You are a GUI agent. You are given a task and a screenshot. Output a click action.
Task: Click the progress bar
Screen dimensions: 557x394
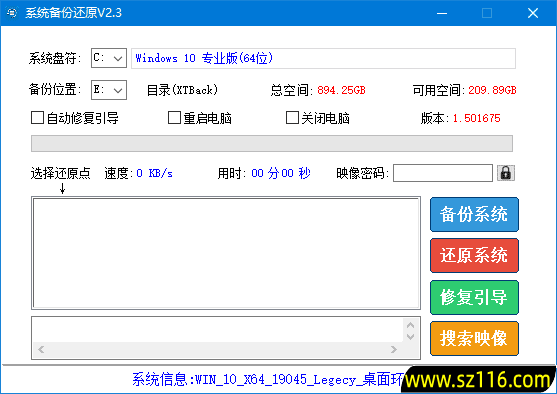tap(272, 144)
